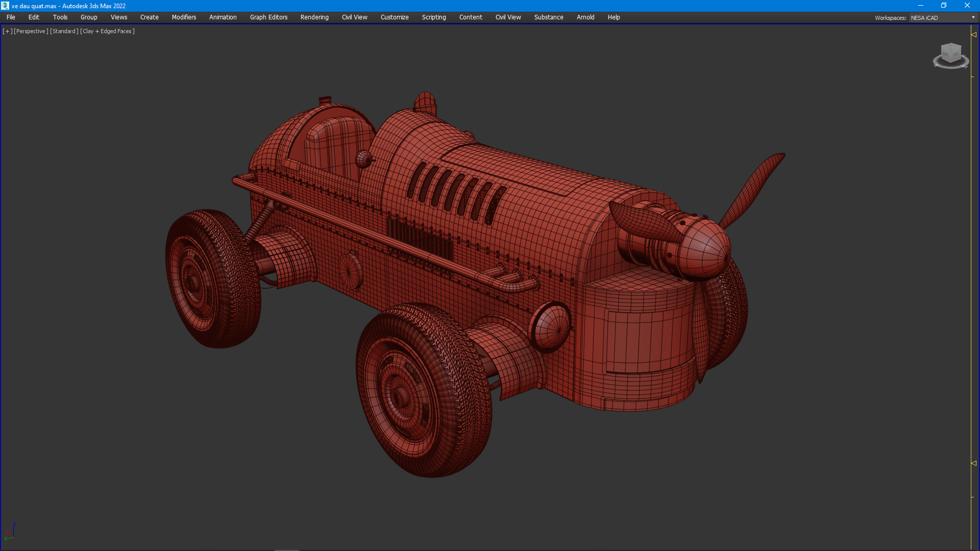Open the Scripting menu
This screenshot has width=980, height=551.
point(434,17)
